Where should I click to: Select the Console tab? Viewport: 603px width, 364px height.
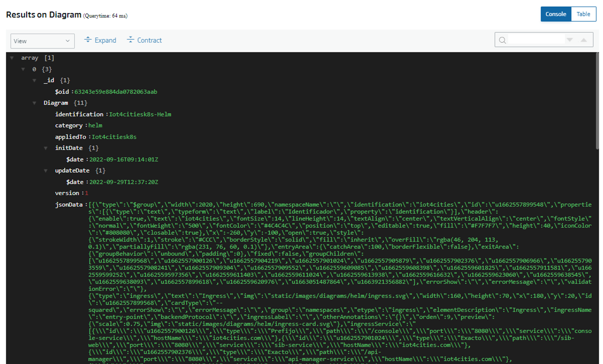tap(556, 14)
